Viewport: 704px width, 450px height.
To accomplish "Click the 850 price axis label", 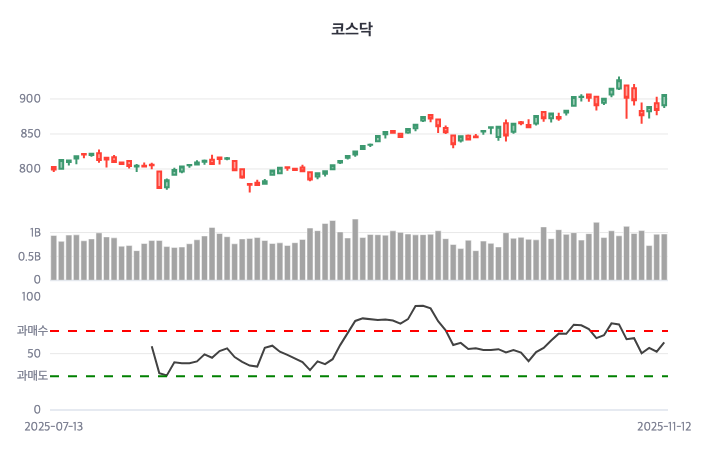I will [x=30, y=134].
